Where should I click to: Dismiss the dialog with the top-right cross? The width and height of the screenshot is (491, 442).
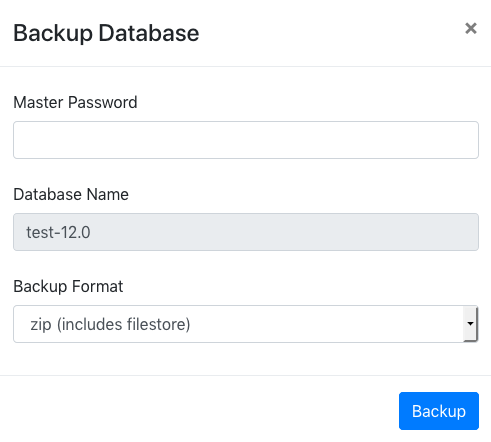471,29
